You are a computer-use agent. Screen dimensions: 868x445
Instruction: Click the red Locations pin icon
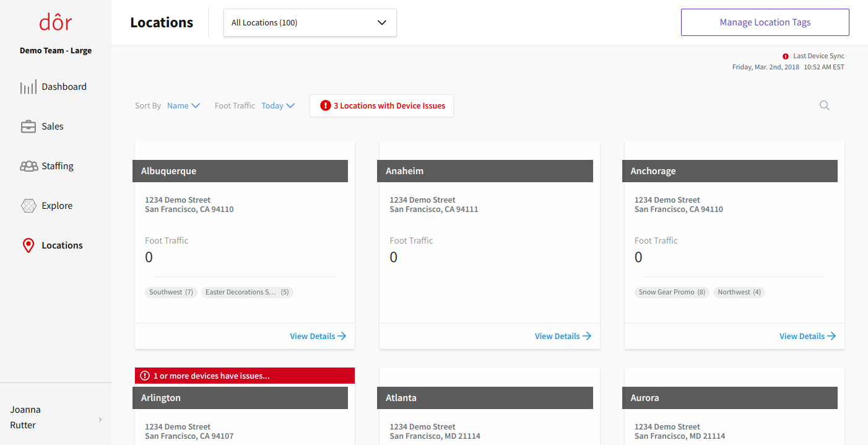pos(28,245)
